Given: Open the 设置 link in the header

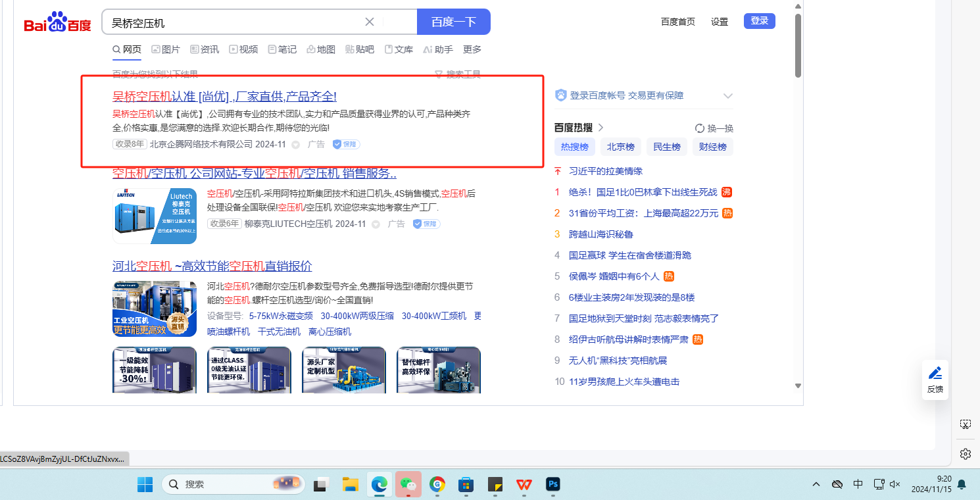Looking at the screenshot, I should [720, 22].
